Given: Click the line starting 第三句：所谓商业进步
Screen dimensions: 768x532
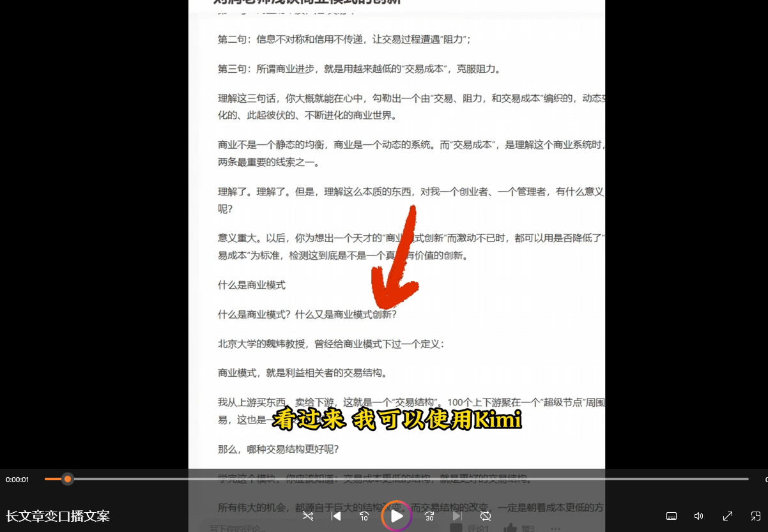Looking at the screenshot, I should (x=360, y=69).
